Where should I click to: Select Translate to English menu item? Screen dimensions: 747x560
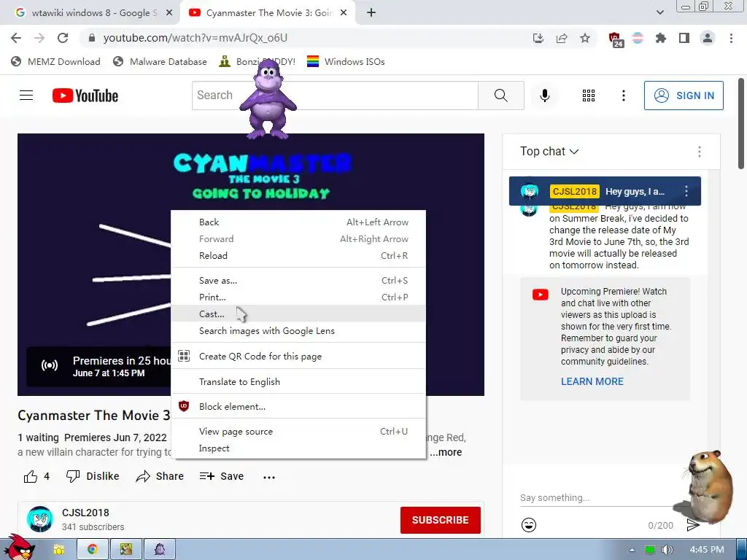click(x=298, y=382)
